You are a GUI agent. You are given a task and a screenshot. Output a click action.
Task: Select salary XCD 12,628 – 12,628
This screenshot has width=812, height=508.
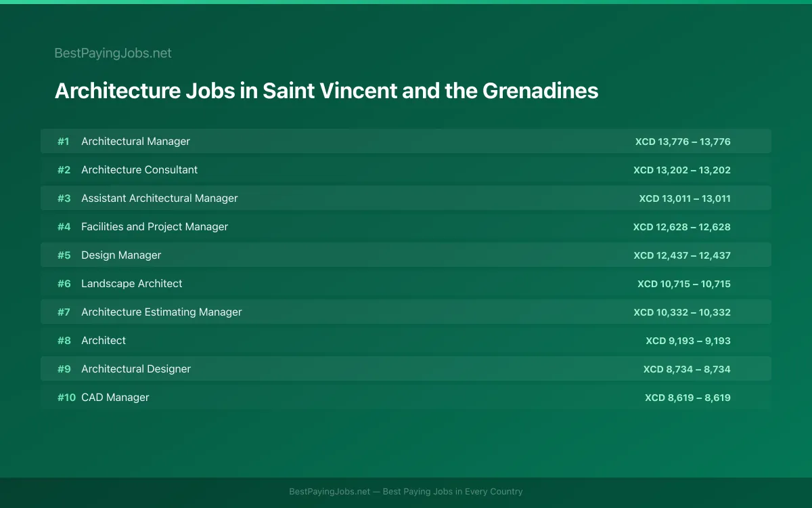(x=682, y=227)
